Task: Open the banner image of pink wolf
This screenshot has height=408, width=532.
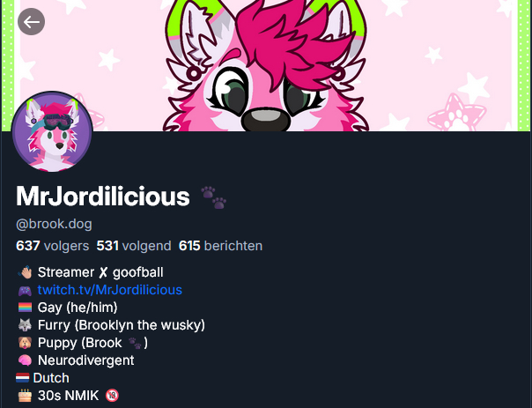Action: click(266, 65)
